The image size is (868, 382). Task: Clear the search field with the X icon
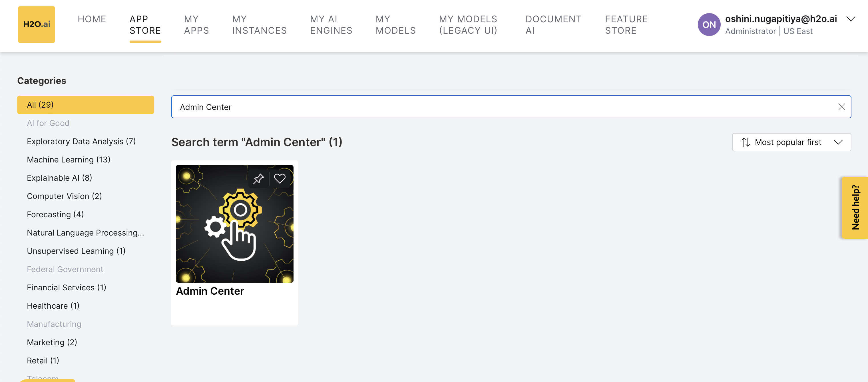pos(842,107)
